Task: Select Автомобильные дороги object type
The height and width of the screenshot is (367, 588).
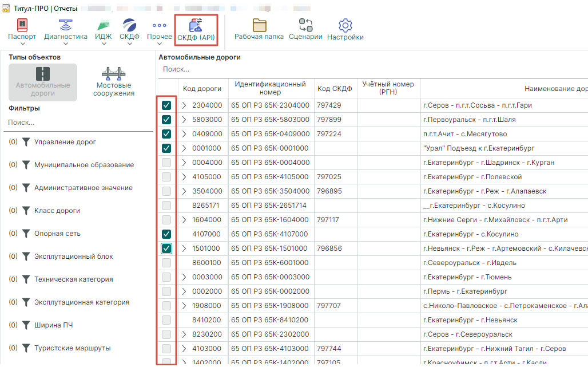Action: (43, 82)
